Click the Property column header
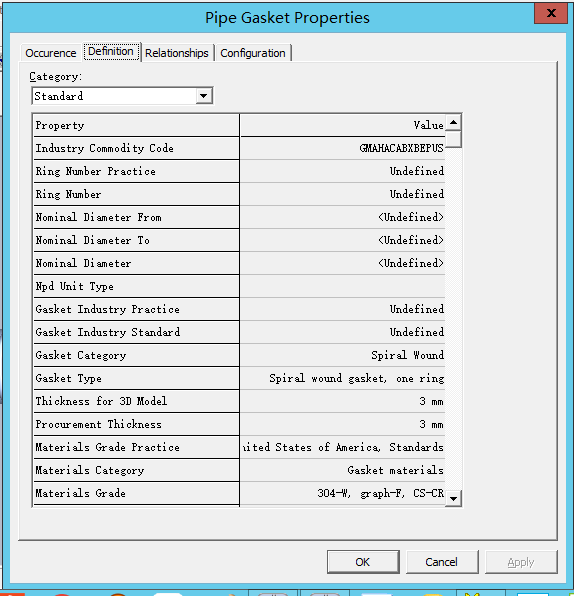 (x=136, y=125)
